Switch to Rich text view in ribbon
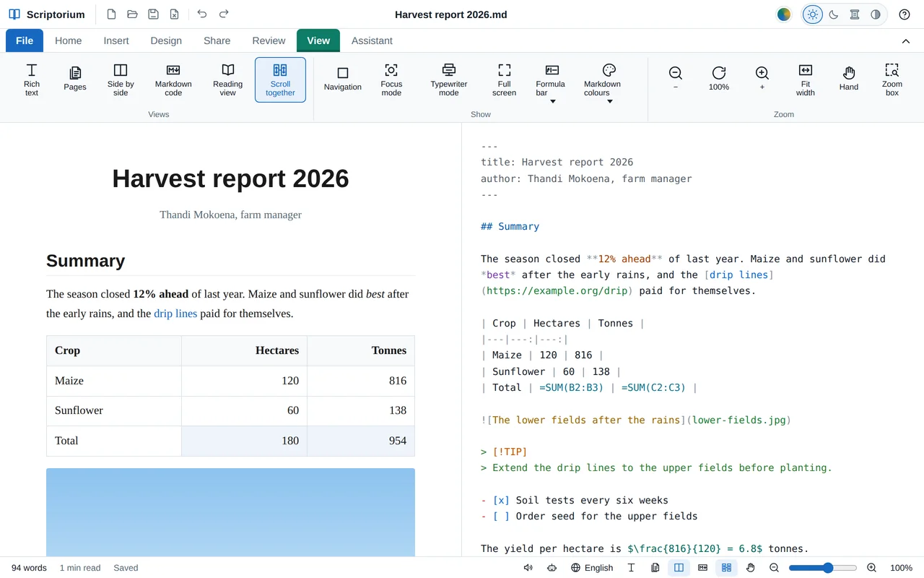 coord(32,79)
